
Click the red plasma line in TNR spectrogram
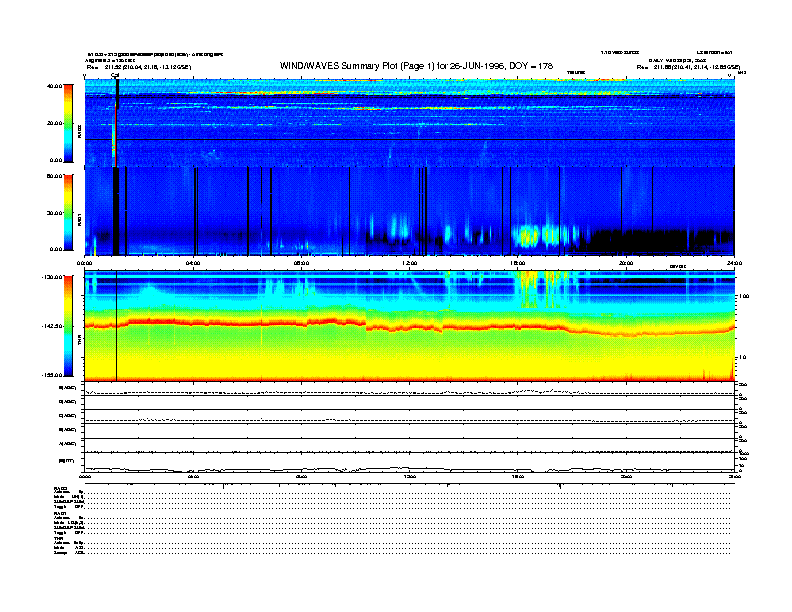coord(409,326)
